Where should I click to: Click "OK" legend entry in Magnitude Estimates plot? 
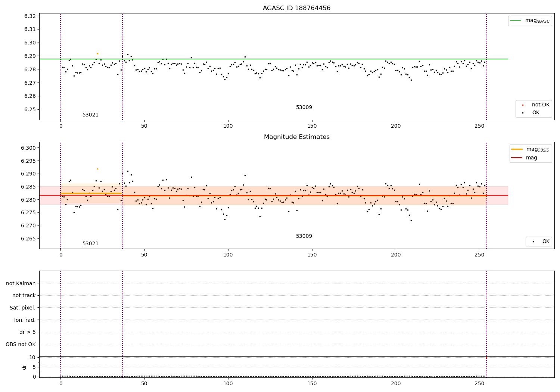coord(542,242)
